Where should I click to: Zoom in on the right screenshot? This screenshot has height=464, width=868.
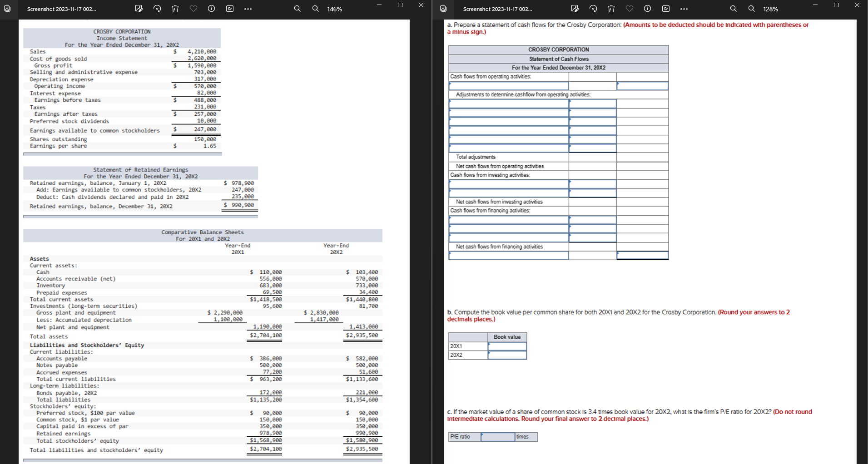coord(751,9)
